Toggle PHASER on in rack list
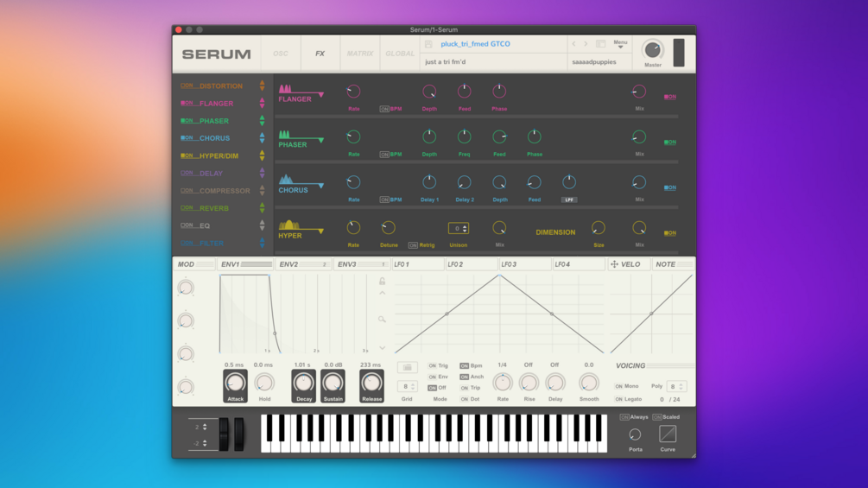The height and width of the screenshot is (488, 868). click(x=187, y=121)
